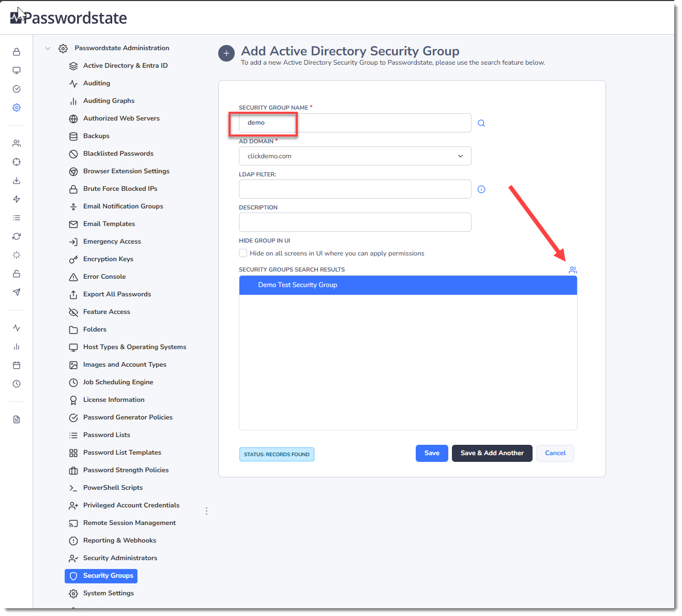
Task: Click the refresh arrows icon in the left rail
Action: (17, 236)
